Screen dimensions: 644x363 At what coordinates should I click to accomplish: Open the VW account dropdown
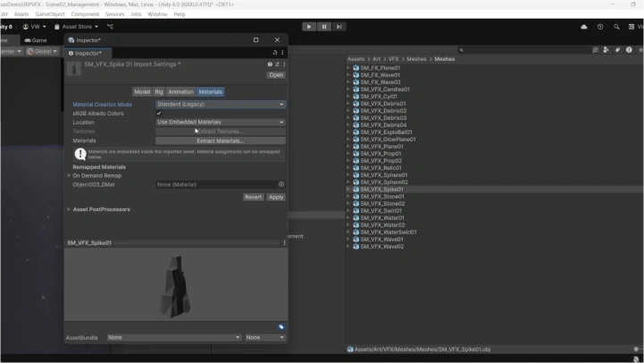tap(34, 27)
